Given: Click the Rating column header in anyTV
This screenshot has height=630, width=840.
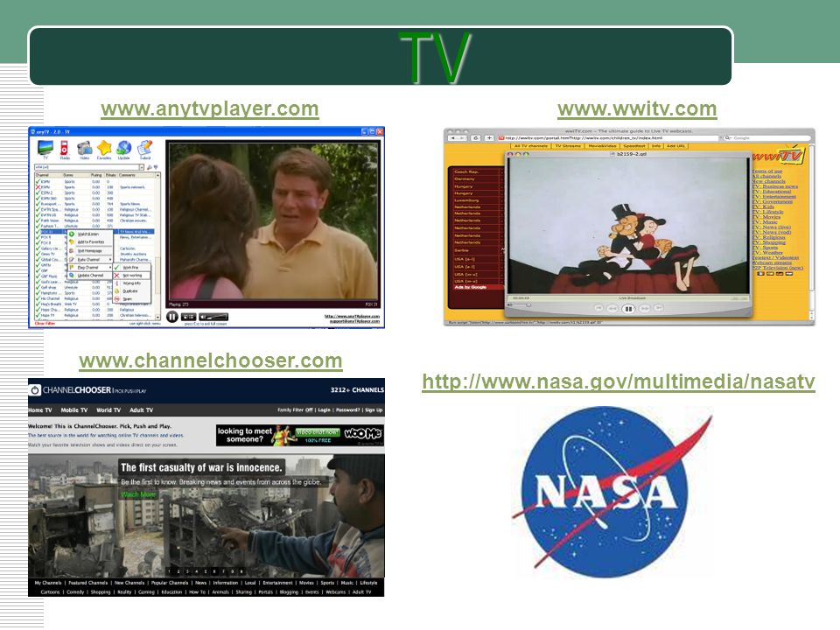Looking at the screenshot, I should [96, 175].
